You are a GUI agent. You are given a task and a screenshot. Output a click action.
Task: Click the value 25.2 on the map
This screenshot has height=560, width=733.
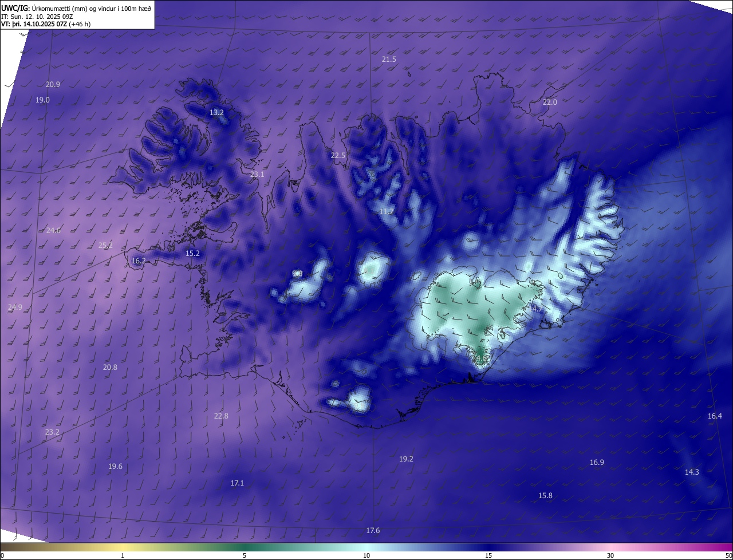(105, 246)
